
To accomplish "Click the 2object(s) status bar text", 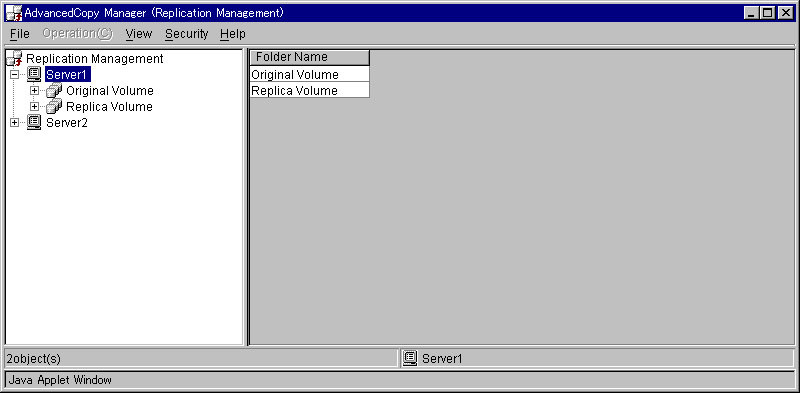I will (x=34, y=359).
